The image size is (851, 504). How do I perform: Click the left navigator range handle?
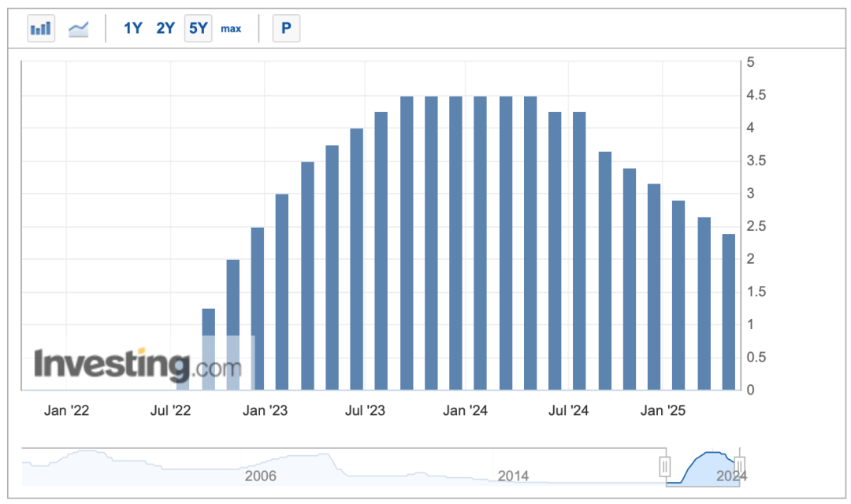[665, 467]
